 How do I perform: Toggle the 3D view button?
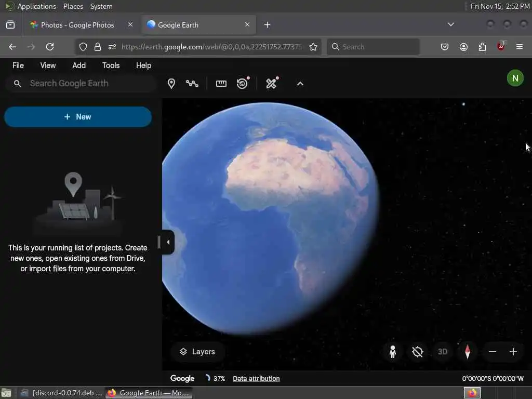click(443, 352)
